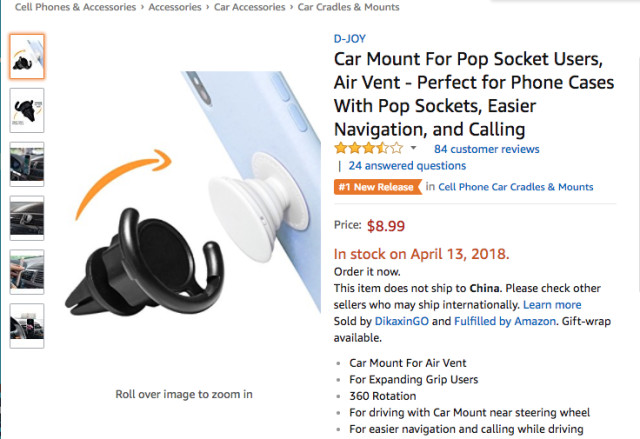Open the Accessories breadcrumb link
Screen dimensions: 640x439
(177, 7)
